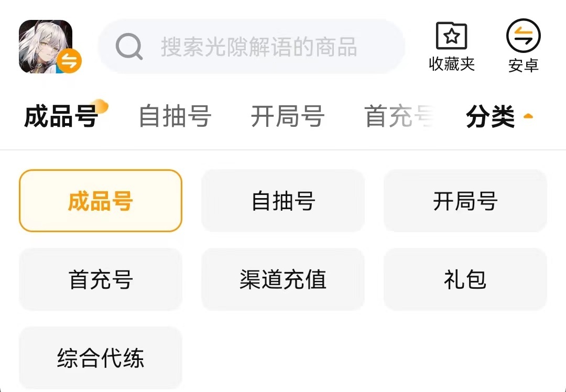Choose the 开局号 chip in category grid

(x=465, y=201)
